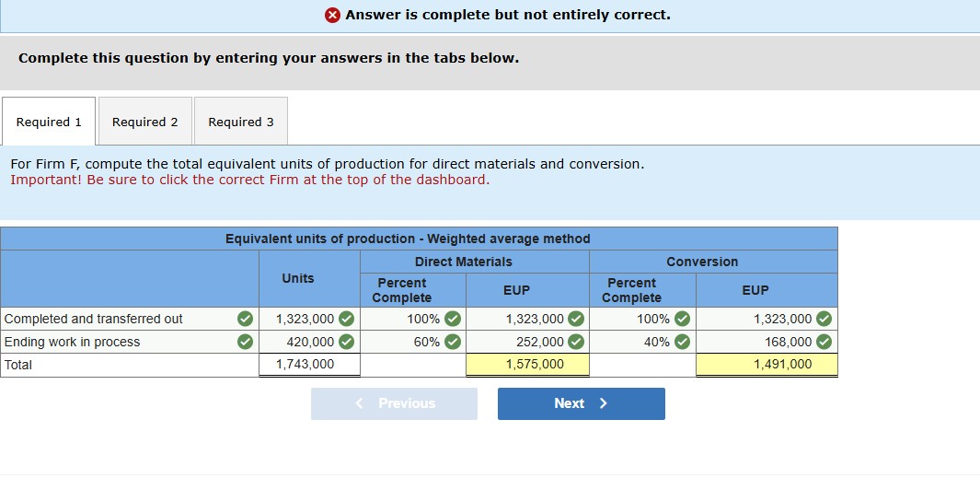Open the Required 1 tab
The image size is (980, 478).
49,122
